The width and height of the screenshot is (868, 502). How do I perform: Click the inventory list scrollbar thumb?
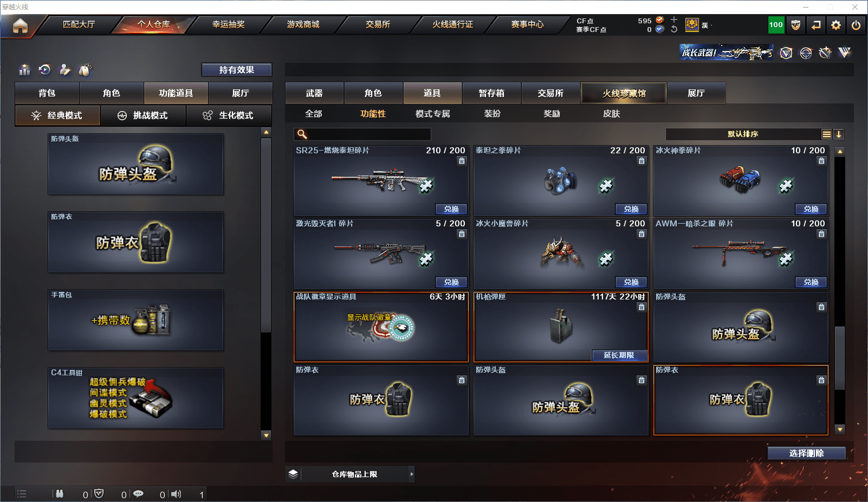pyautogui.click(x=840, y=358)
